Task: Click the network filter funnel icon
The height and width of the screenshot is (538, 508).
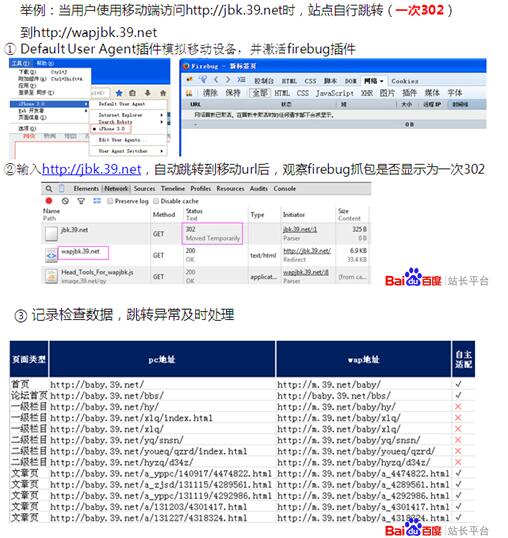Action: point(81,201)
